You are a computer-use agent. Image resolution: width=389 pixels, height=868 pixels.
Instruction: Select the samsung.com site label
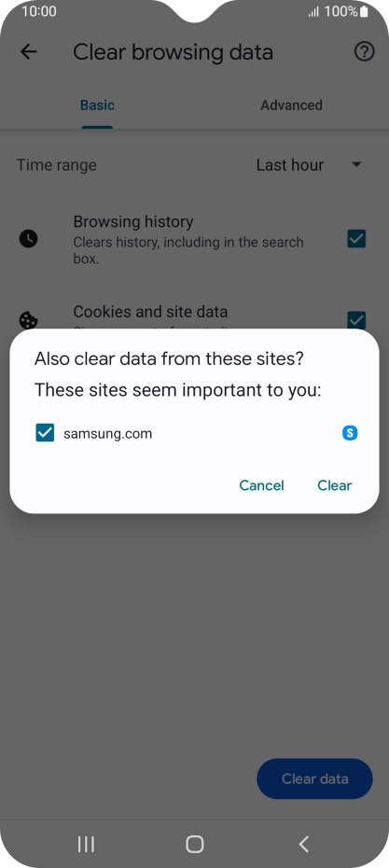pyautogui.click(x=108, y=433)
